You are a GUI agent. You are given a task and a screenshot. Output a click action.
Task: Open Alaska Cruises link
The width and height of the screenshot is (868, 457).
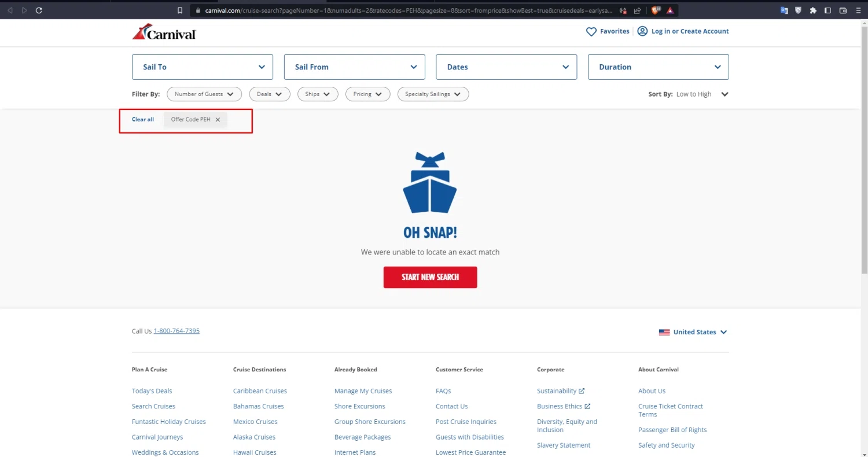254,437
